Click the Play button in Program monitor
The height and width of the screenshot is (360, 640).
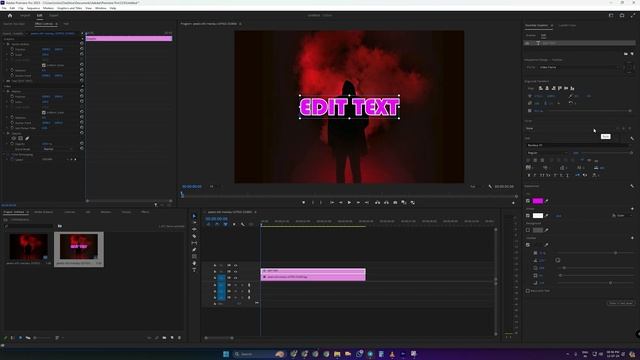tap(349, 202)
